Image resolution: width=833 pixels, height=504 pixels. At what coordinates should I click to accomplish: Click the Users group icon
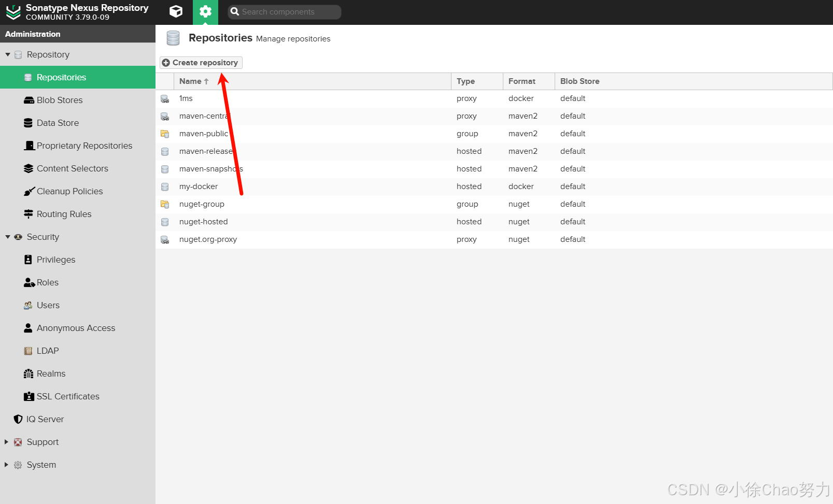pyautogui.click(x=28, y=305)
